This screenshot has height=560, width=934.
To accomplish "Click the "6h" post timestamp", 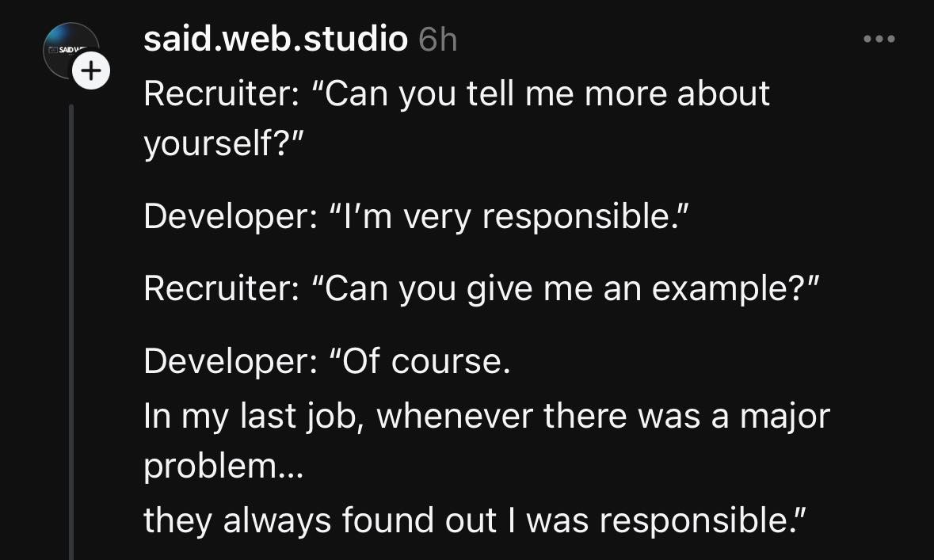I will pyautogui.click(x=438, y=39).
